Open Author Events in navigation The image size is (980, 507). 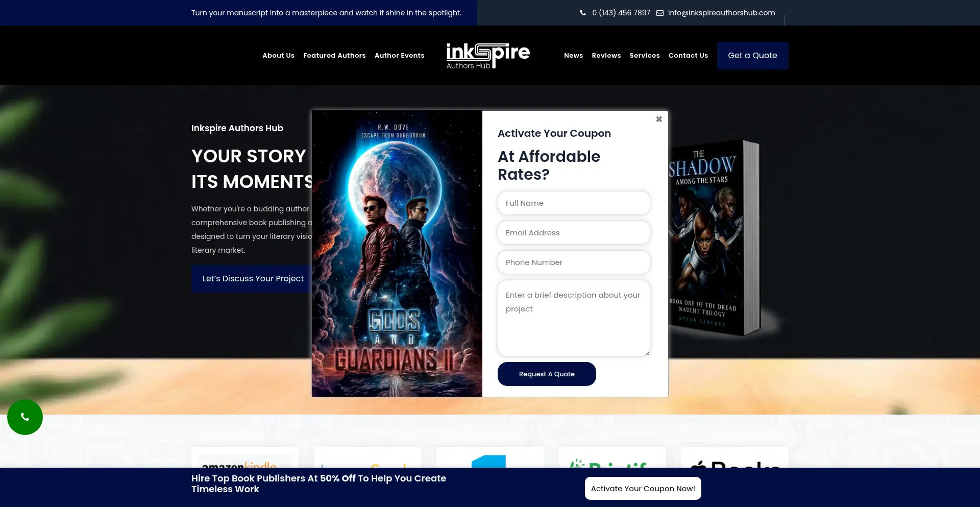(x=399, y=56)
